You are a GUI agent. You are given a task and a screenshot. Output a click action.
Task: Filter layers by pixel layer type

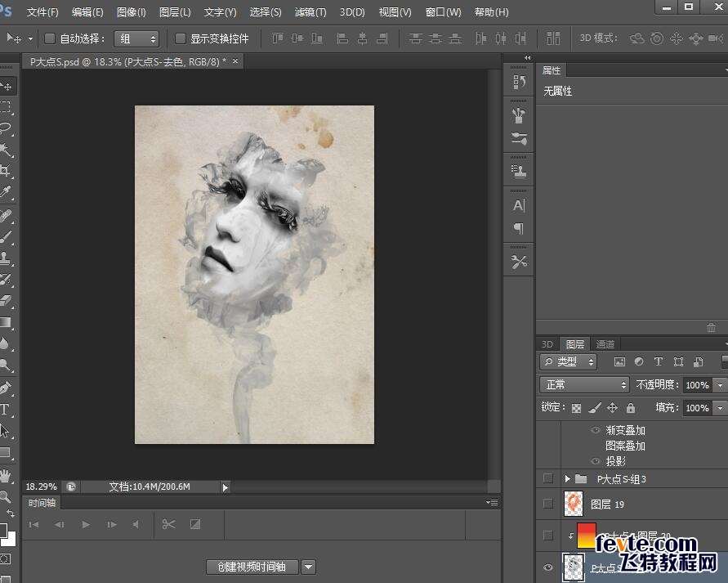(x=619, y=361)
